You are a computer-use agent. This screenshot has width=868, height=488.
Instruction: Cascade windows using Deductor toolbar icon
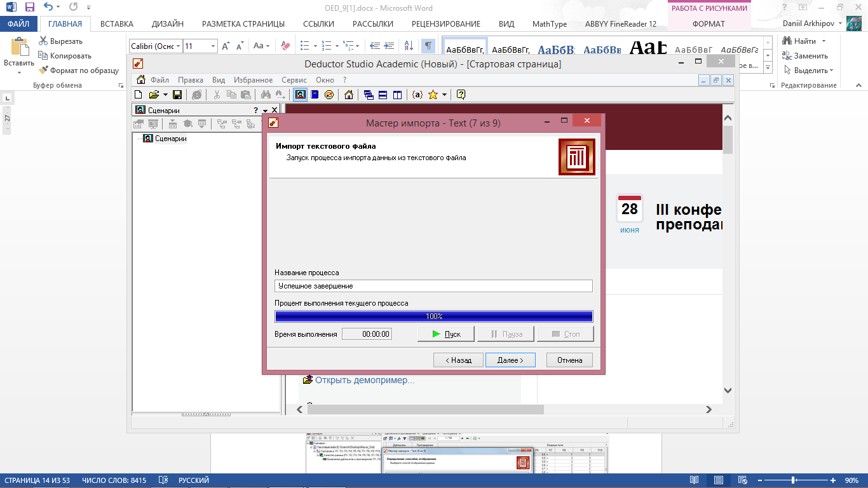coord(369,95)
